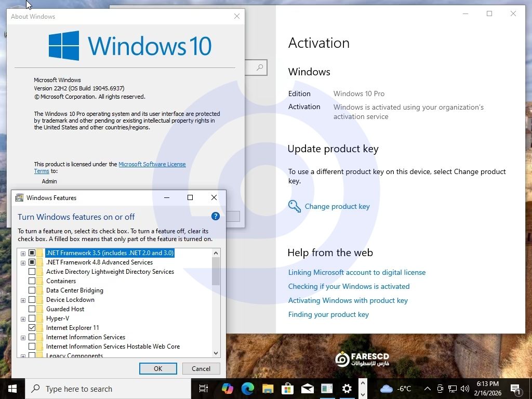Screen dimensions: 532x399
Task: Expand the Hyper-V feature tree node
Action: [23, 318]
